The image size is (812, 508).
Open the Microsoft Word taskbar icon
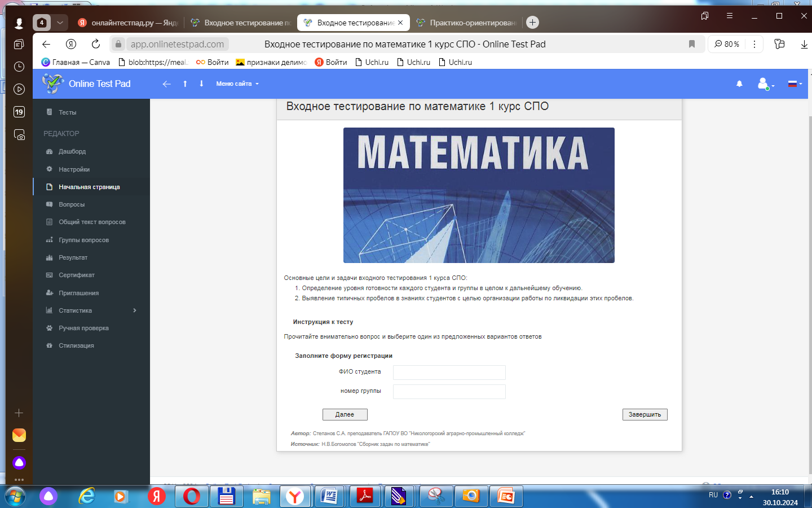click(329, 496)
